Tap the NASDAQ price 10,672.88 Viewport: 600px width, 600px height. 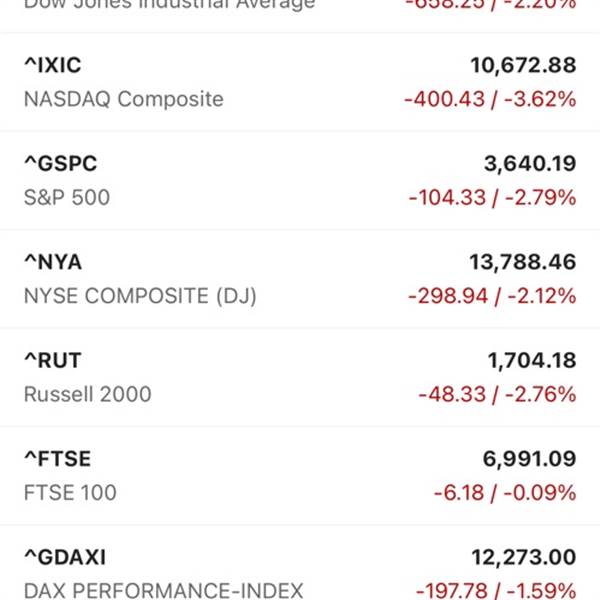[x=523, y=65]
